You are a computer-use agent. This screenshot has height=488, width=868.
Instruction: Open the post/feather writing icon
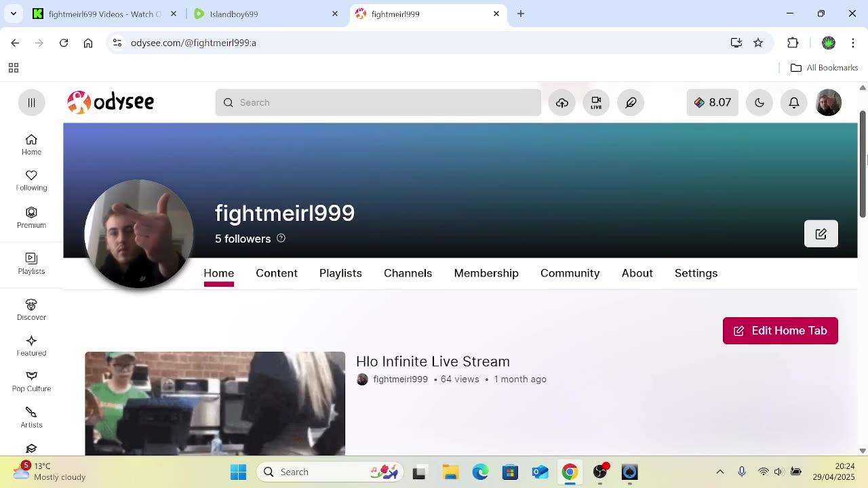pos(631,102)
